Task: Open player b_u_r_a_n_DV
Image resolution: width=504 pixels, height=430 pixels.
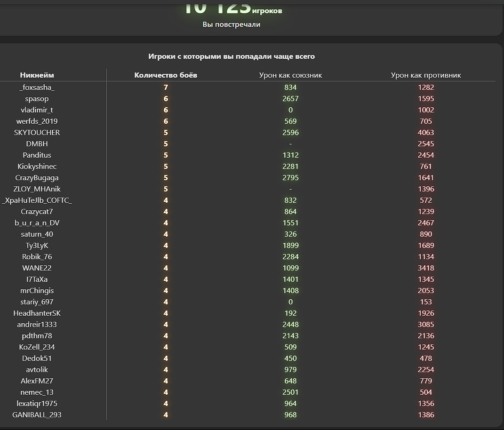Action: click(37, 223)
